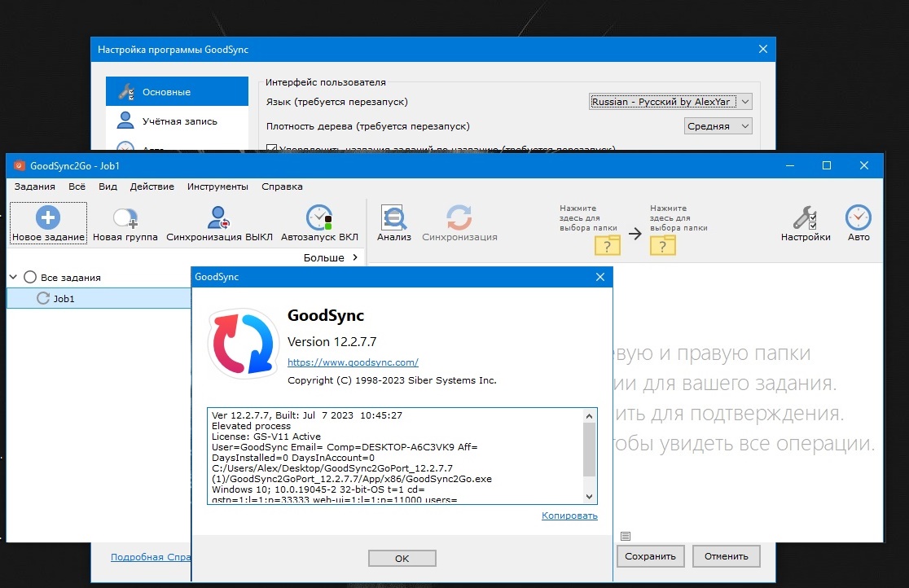The width and height of the screenshot is (909, 588).
Task: Click the Копировать link
Action: click(x=569, y=516)
